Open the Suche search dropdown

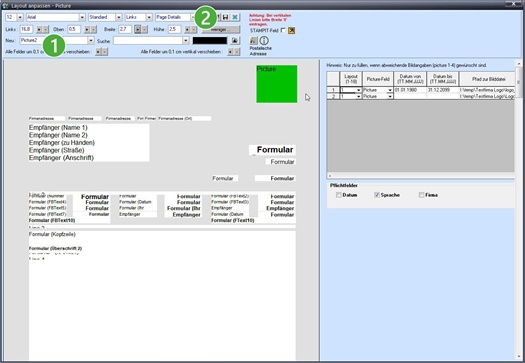(x=186, y=41)
